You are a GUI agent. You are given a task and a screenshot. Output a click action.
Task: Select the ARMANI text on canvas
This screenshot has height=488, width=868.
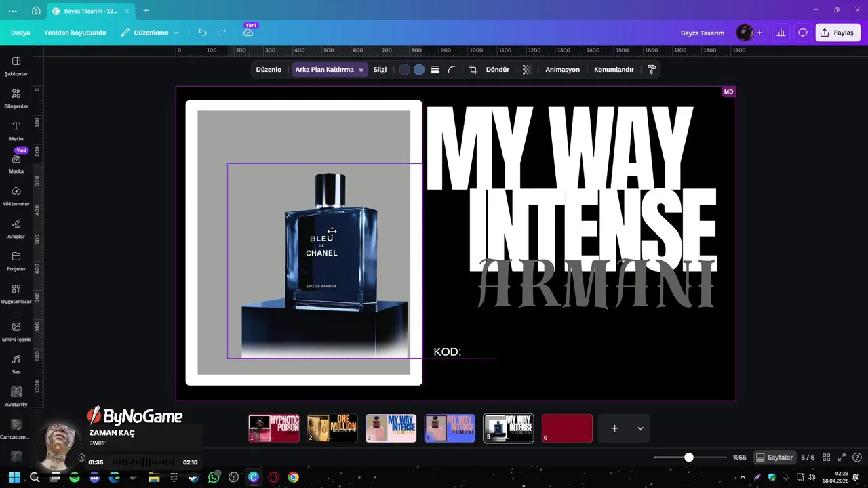tap(596, 283)
